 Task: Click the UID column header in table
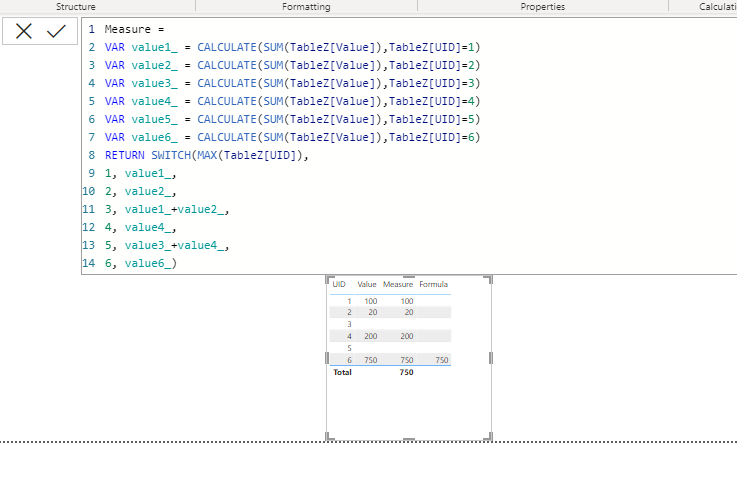(x=339, y=284)
